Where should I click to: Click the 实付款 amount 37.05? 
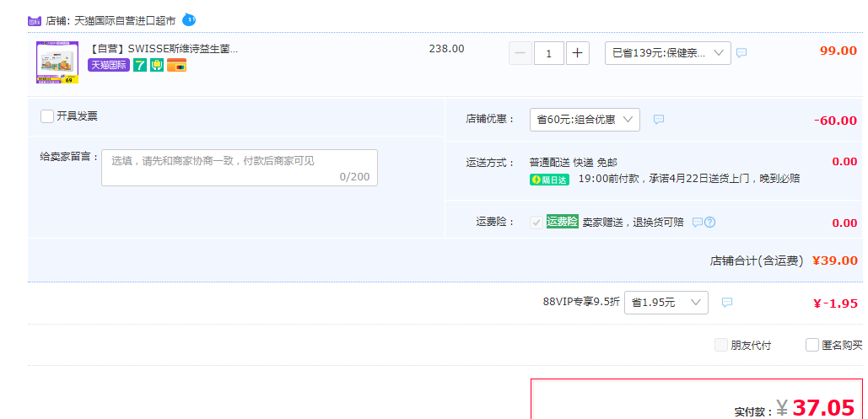tap(823, 408)
